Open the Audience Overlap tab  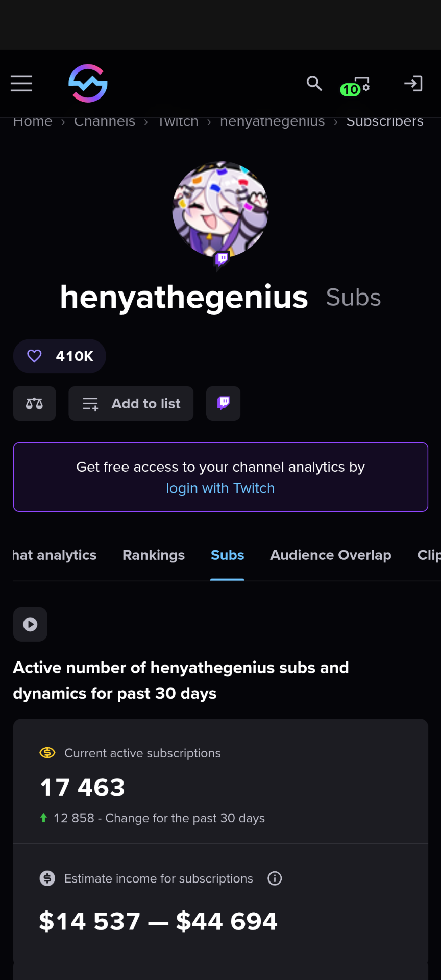pyautogui.click(x=331, y=555)
